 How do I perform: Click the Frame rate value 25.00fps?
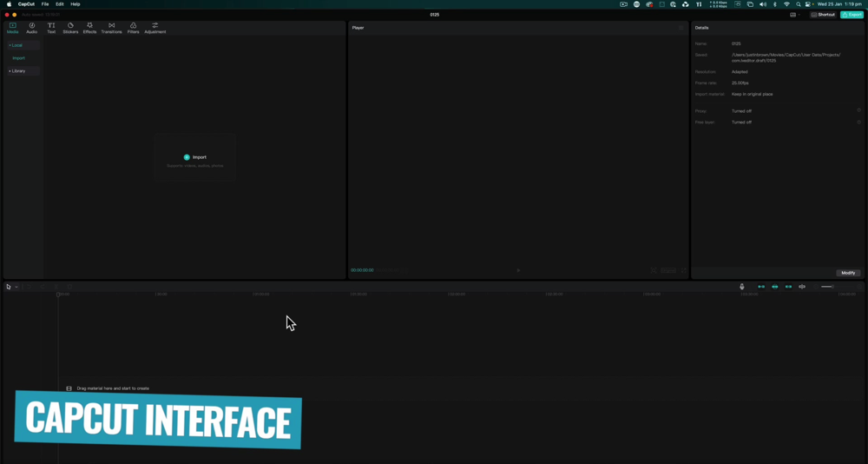coord(740,83)
